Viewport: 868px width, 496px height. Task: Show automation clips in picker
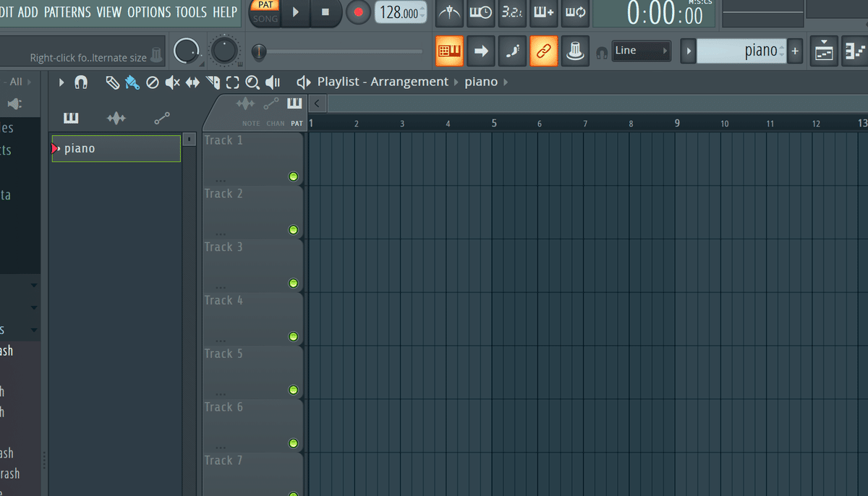162,118
